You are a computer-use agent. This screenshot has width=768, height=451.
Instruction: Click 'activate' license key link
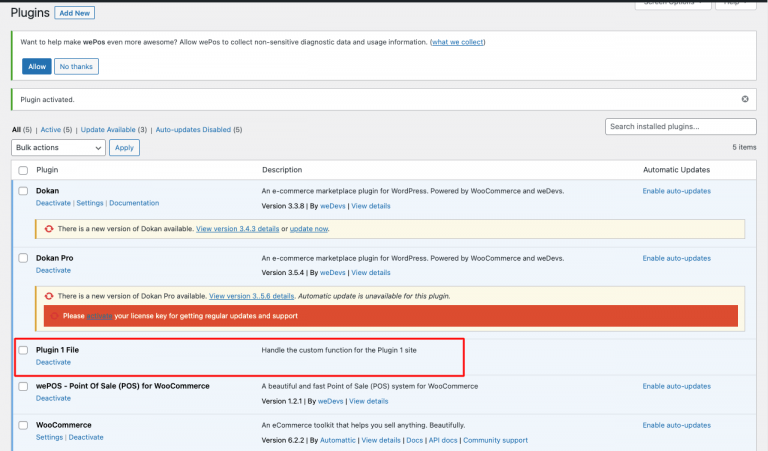click(99, 316)
